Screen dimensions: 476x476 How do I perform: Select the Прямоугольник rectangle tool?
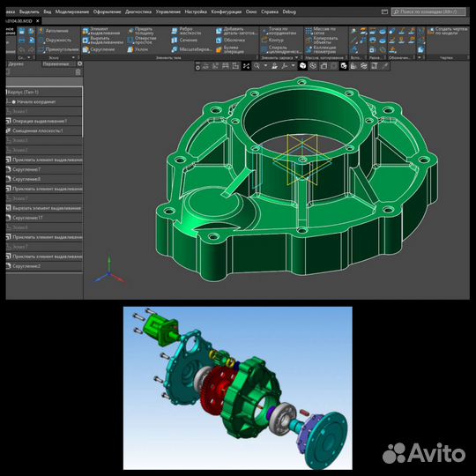point(58,49)
